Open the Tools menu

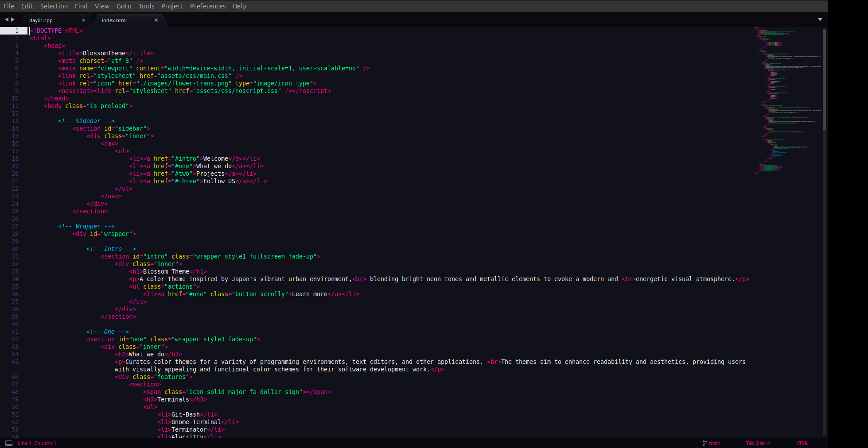point(146,6)
